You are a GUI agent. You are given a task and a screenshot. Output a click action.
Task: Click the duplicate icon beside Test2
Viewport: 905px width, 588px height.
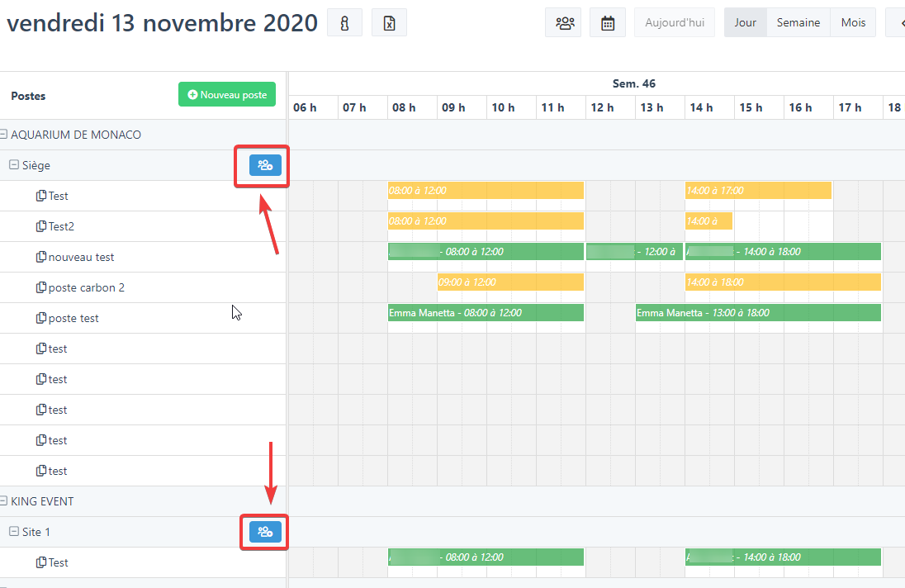(x=41, y=226)
